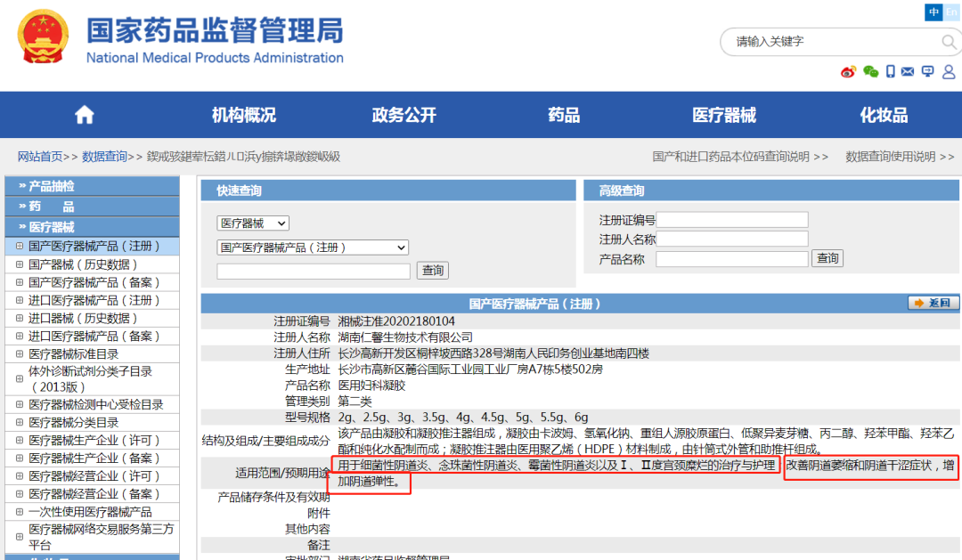Click the email envelope icon
This screenshot has width=962, height=560.
(x=909, y=71)
